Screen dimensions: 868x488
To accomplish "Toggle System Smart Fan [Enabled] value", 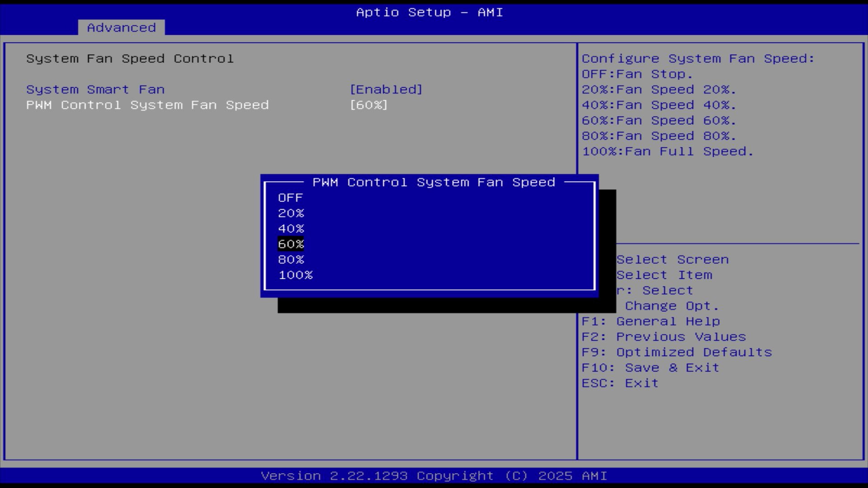I will [x=386, y=89].
